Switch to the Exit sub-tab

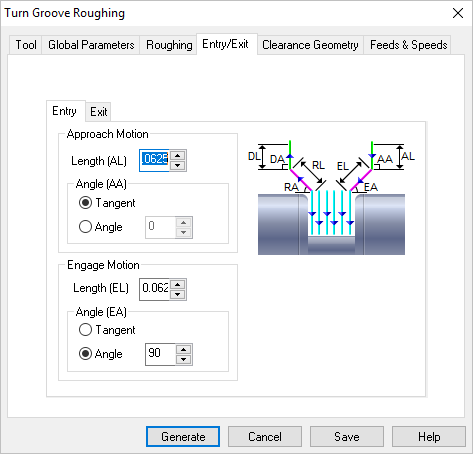[99, 112]
